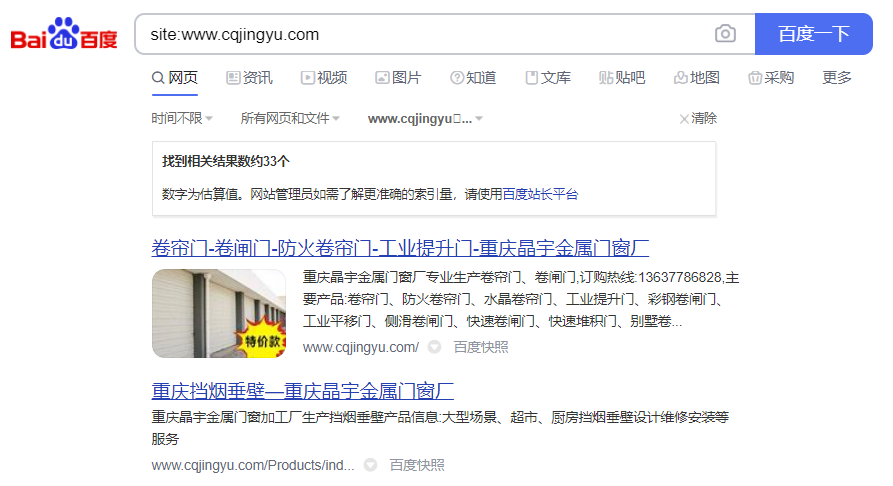Screen dimensions: 893x486
Task: Switch to 资讯 tab
Action: (x=249, y=77)
